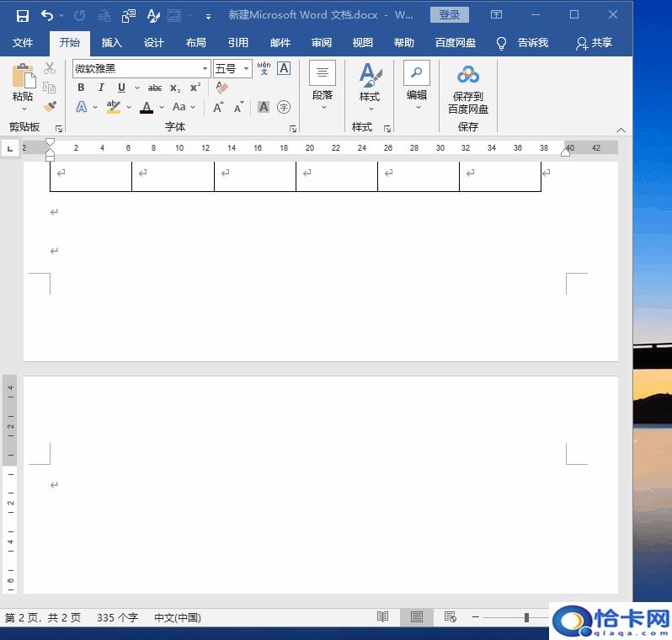Toggle Bold formatting
This screenshot has height=640, width=672.
pos(81,88)
